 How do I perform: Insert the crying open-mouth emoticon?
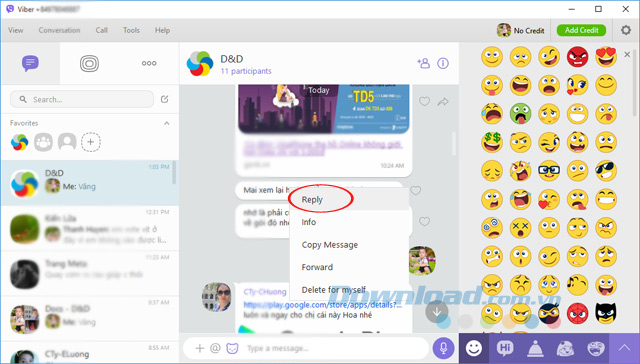[492, 114]
